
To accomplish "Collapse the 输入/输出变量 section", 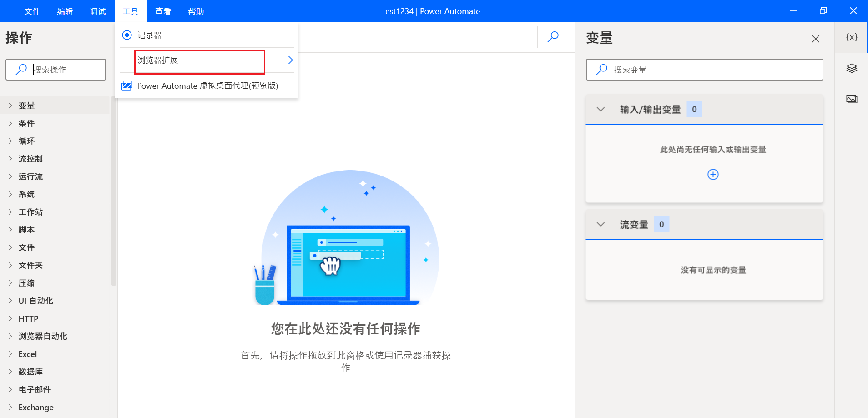I will (x=601, y=109).
